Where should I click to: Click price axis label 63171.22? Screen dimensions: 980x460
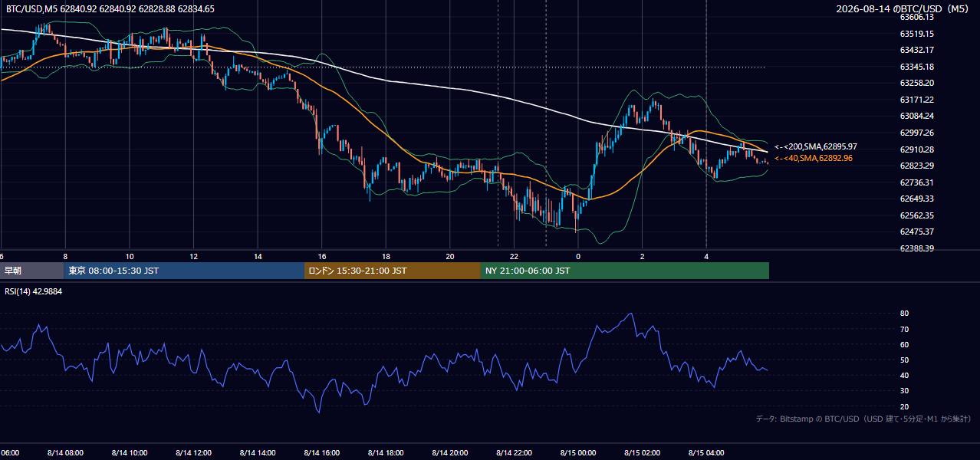916,100
